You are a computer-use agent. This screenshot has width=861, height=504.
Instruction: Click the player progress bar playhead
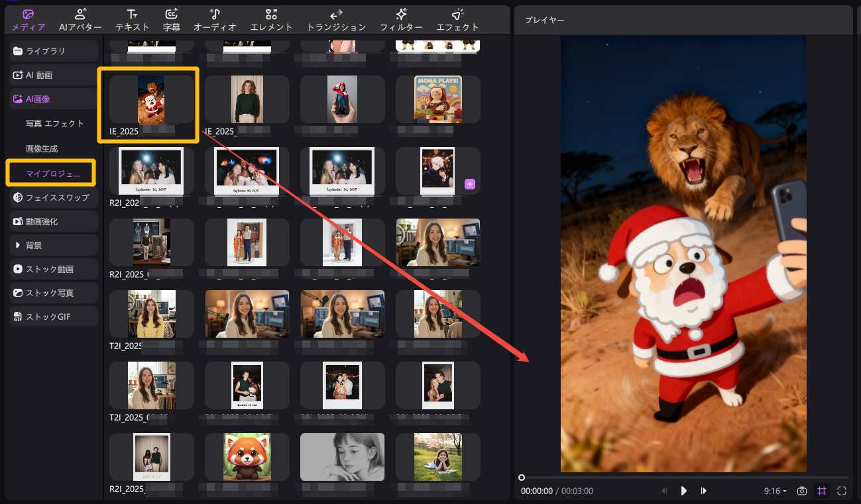[x=522, y=478]
